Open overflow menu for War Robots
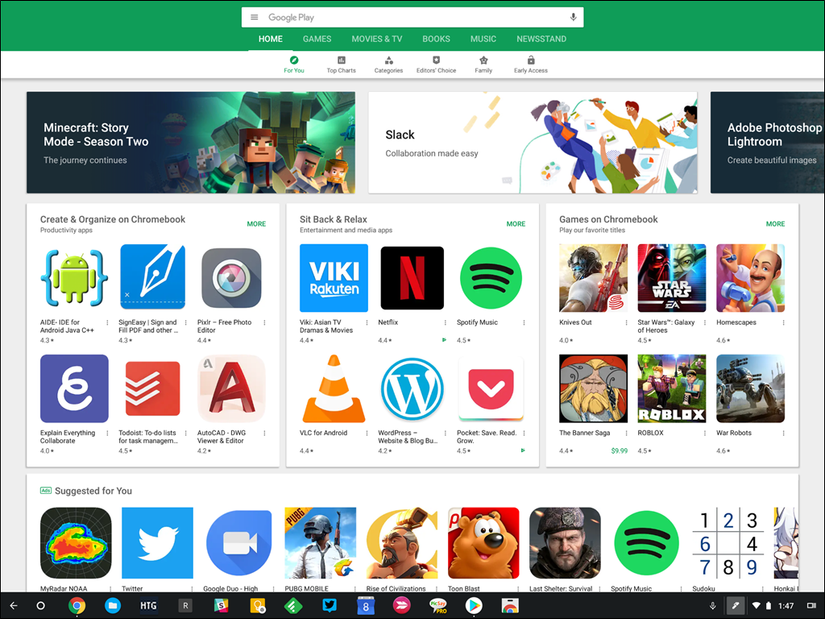825x619 pixels. 783,433
